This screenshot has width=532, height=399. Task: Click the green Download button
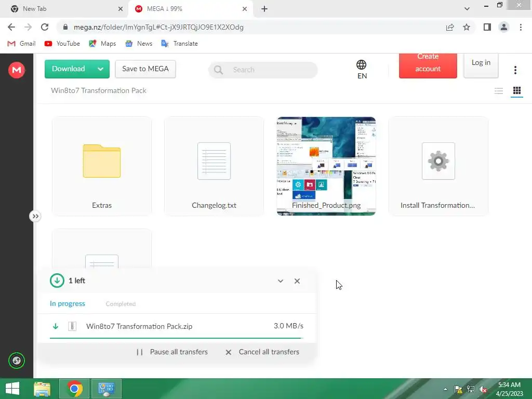(68, 69)
